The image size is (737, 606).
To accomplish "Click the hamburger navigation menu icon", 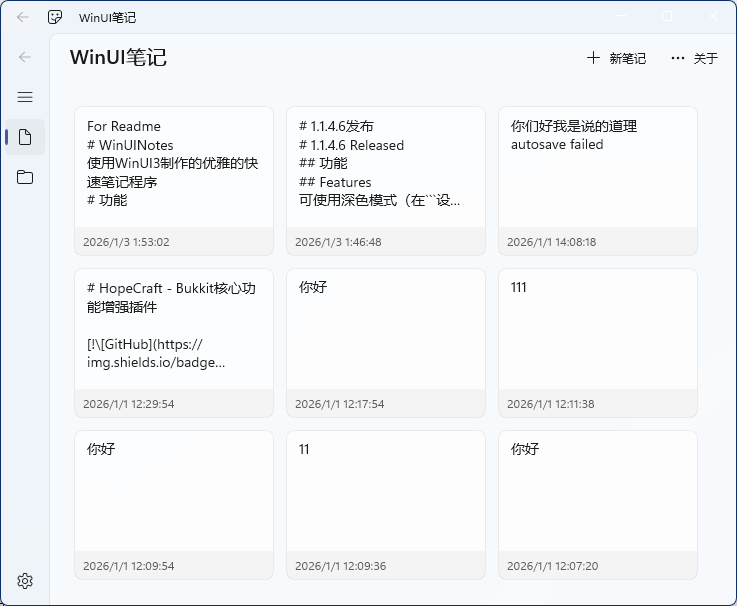I will pyautogui.click(x=25, y=97).
